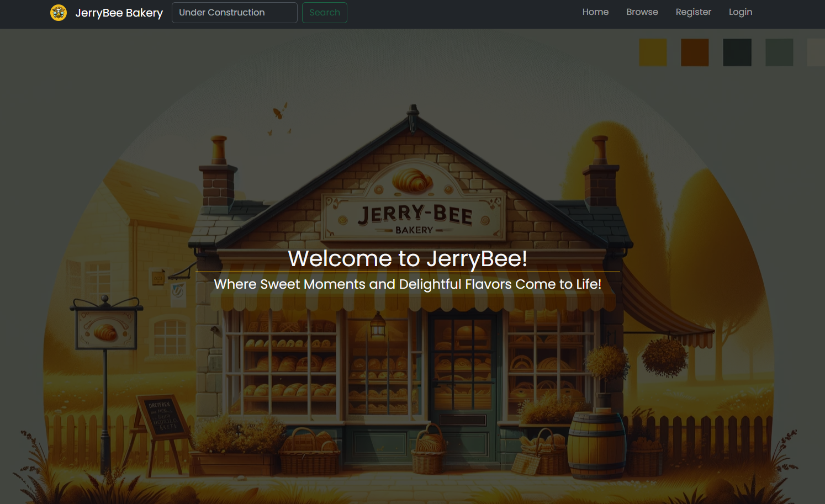825x504 pixels.
Task: Pick the brown-orange color swatch
Action: tap(695, 52)
